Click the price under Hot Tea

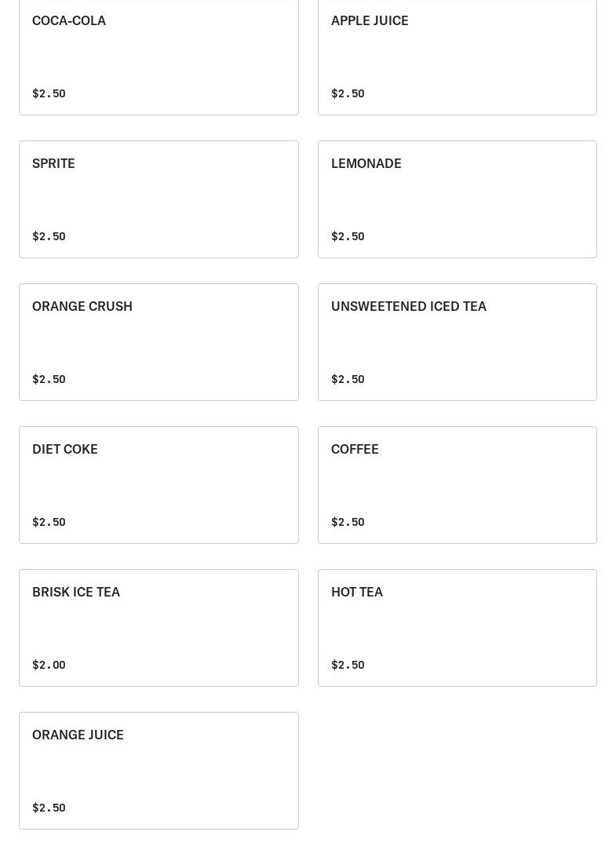click(348, 665)
